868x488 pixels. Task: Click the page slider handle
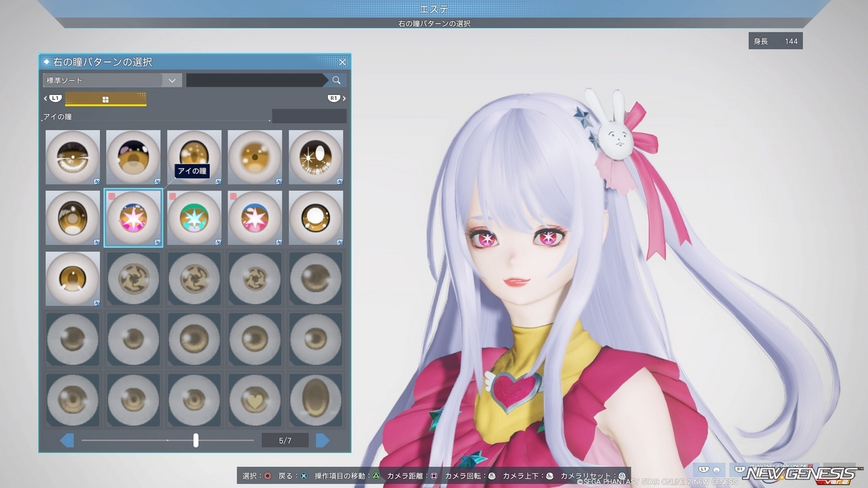[x=196, y=440]
